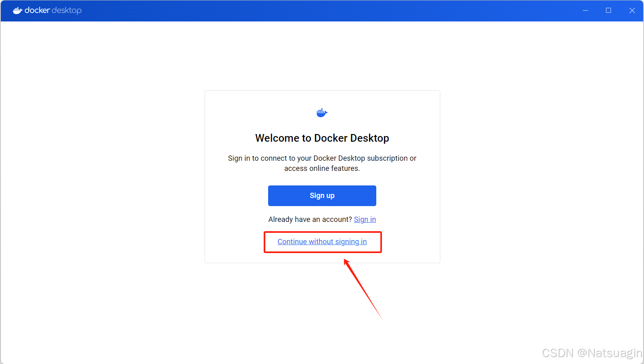644x364 pixels.
Task: Choose Continue without signing in
Action: (322, 242)
